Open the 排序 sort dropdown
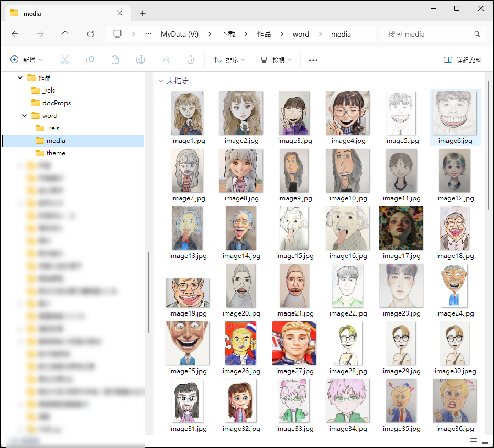The image size is (494, 448). click(229, 60)
